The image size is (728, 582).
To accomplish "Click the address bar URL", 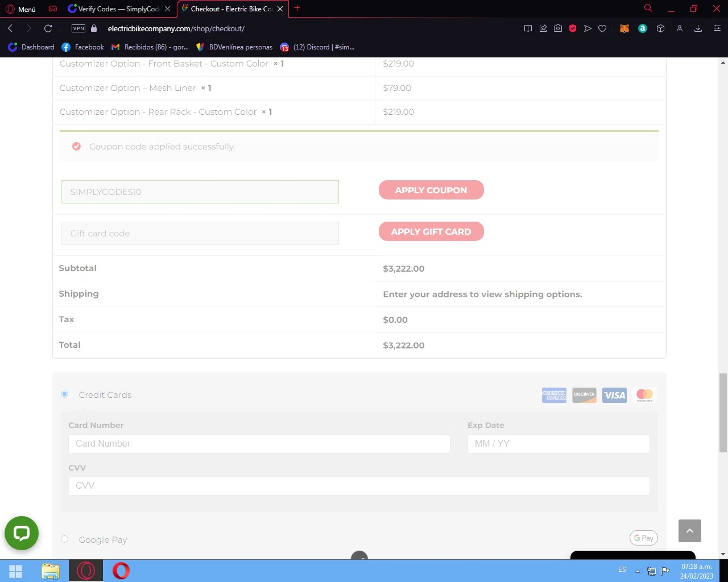I will point(176,28).
